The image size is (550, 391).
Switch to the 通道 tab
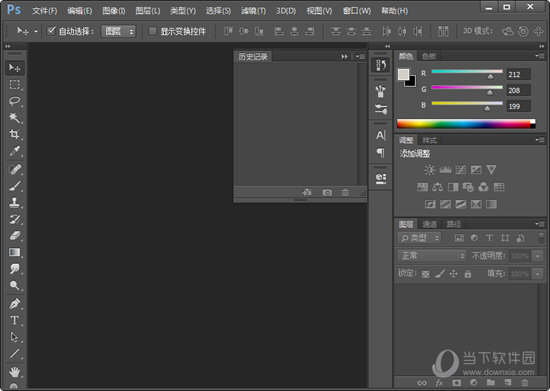429,224
